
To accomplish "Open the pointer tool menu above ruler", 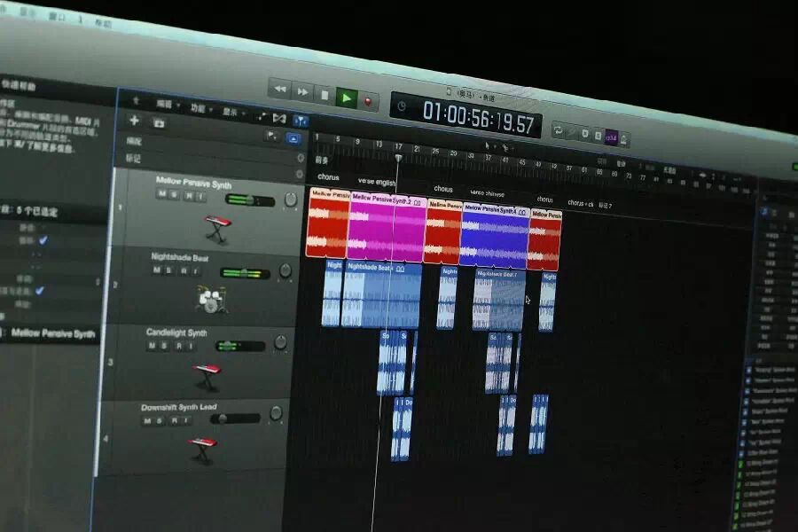I will 489,146.
